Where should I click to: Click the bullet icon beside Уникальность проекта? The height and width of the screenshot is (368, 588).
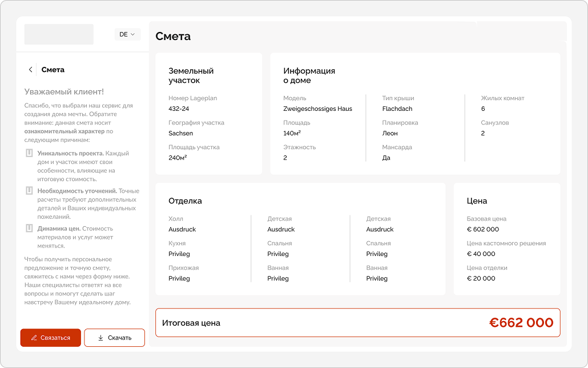(29, 153)
